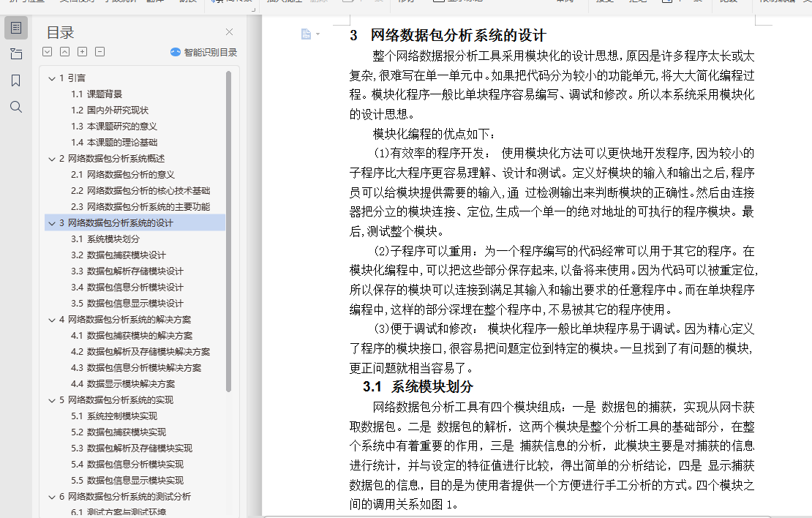Viewport: 812px width, 518px height.
Task: Close the 目录 navigation pane
Action: click(x=230, y=32)
